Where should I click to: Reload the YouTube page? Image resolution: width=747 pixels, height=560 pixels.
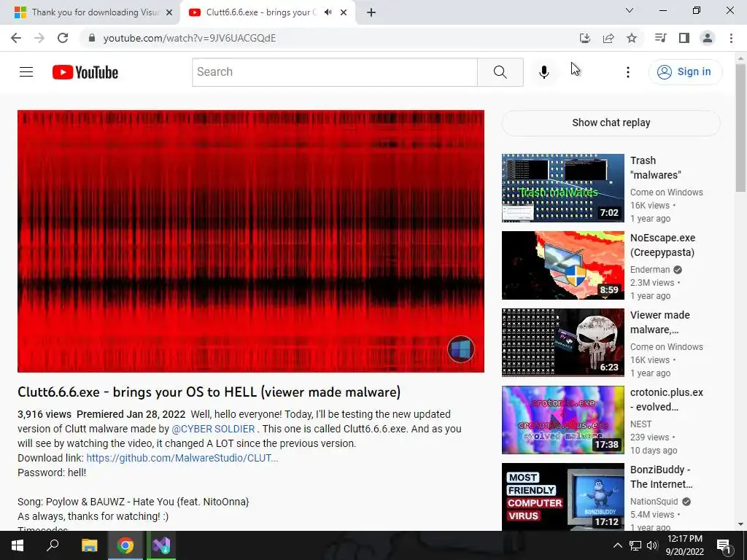(x=63, y=38)
